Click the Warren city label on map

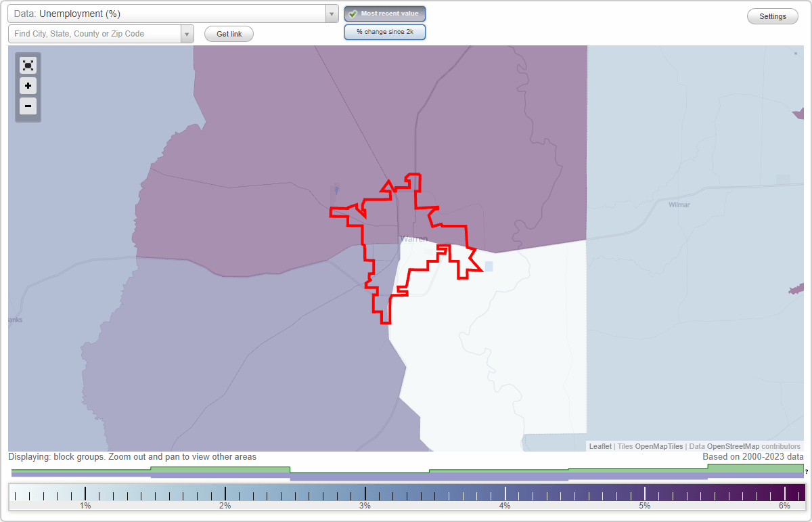[414, 239]
